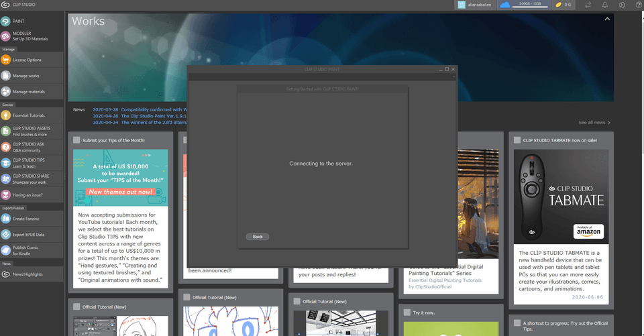Select Manage works in sidebar
Viewport: 644px width, 336px height.
click(25, 76)
